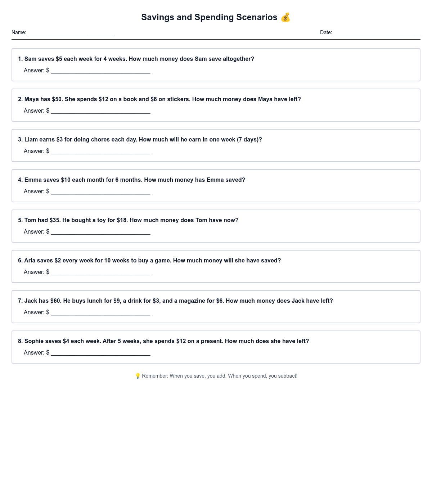Select the Emma saves $10 question text
The height and width of the screenshot is (504, 432).
tap(131, 180)
